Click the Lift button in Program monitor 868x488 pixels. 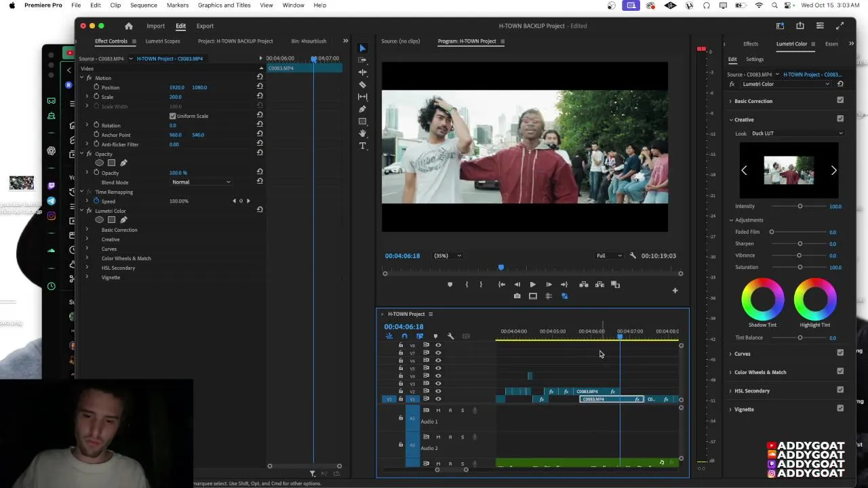(x=583, y=285)
